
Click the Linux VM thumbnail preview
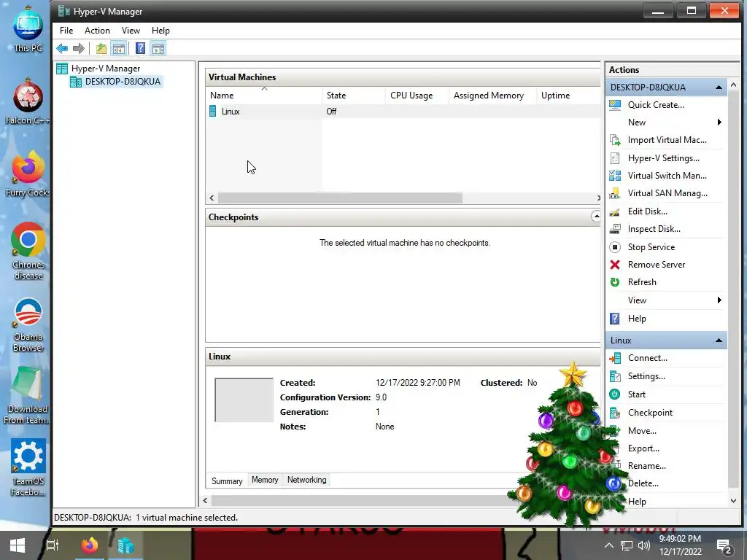(x=244, y=400)
